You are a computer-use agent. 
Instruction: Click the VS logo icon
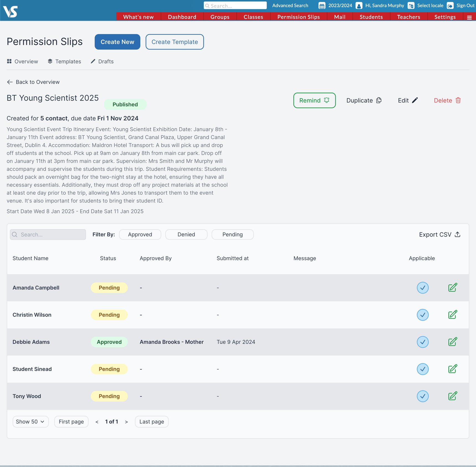[x=11, y=12]
